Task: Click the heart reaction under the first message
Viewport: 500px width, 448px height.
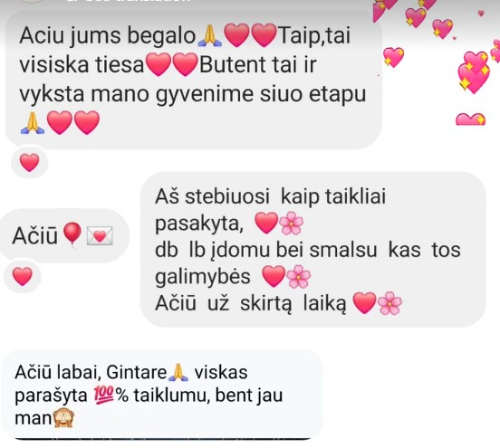Action: pos(29,162)
